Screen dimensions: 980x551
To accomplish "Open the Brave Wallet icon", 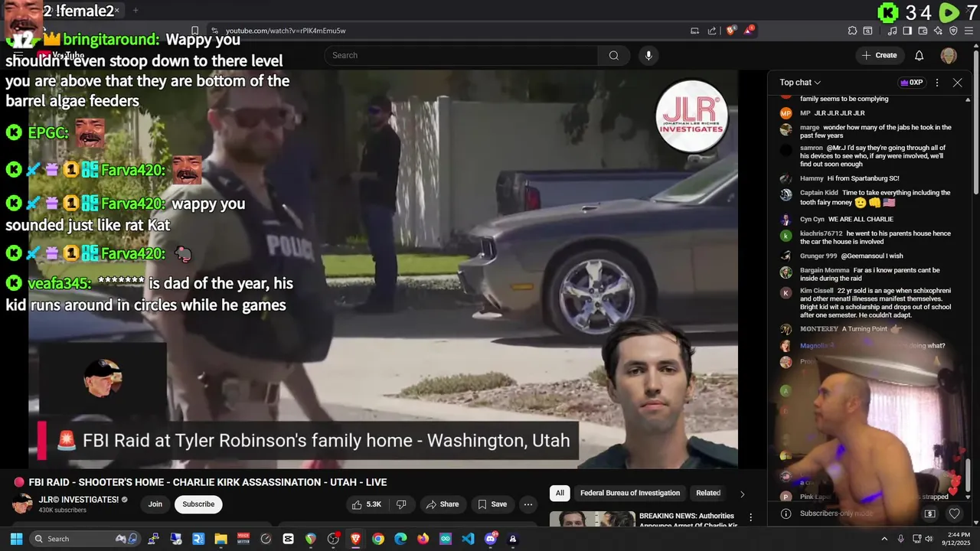I will click(x=923, y=31).
